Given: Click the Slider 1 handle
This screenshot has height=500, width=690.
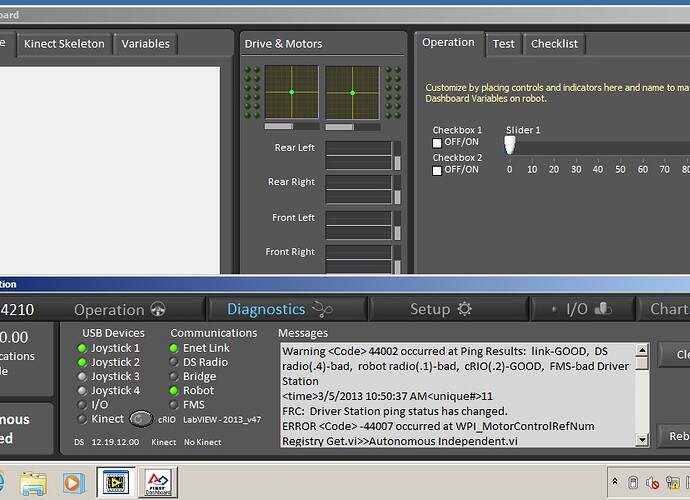Looking at the screenshot, I should coord(510,145).
